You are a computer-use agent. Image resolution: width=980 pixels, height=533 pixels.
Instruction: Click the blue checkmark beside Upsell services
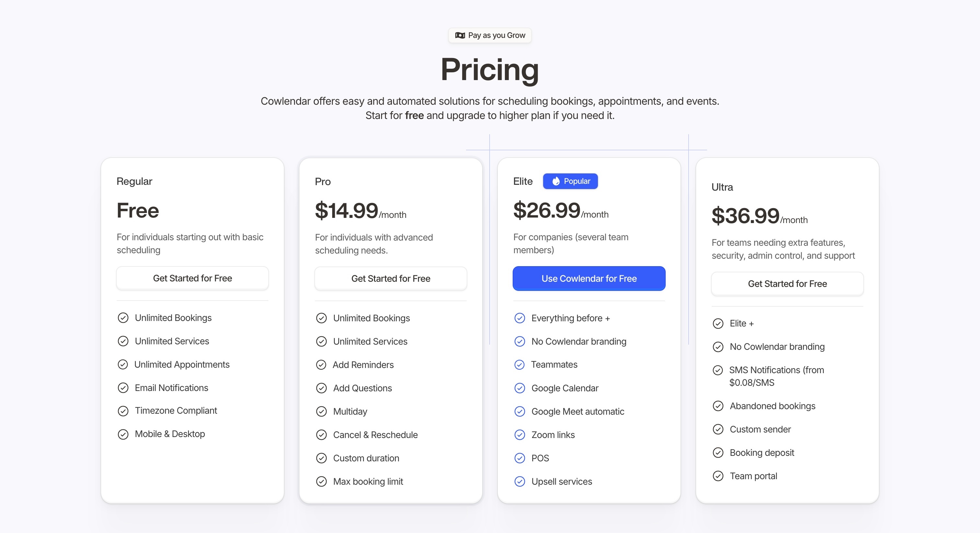(520, 481)
